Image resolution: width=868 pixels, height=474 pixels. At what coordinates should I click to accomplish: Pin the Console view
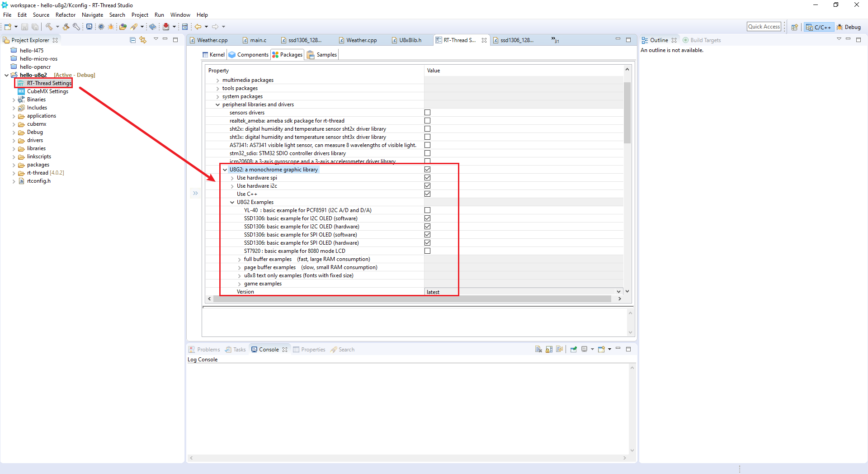[x=573, y=349]
